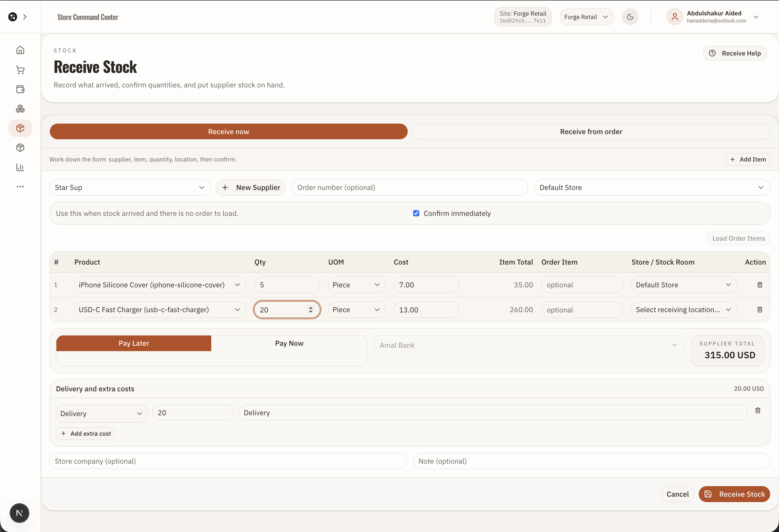Click the 315.00 USD supplier total
779x532 pixels.
coord(730,355)
